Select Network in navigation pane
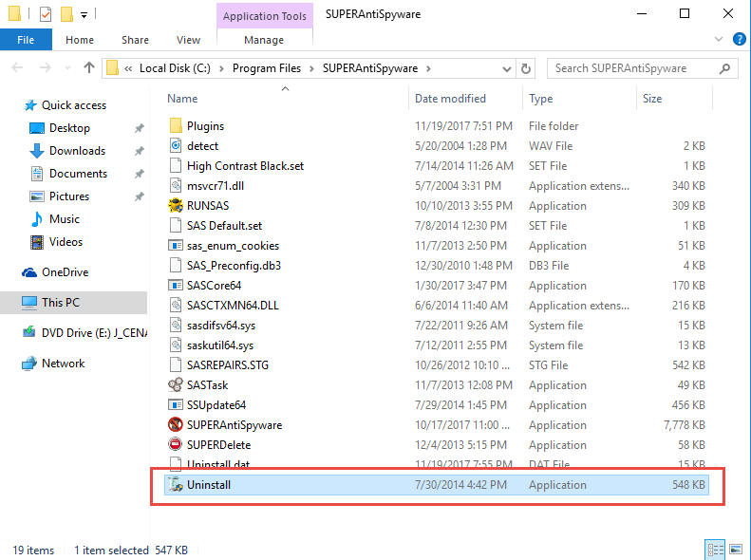751x560 pixels. tap(64, 364)
